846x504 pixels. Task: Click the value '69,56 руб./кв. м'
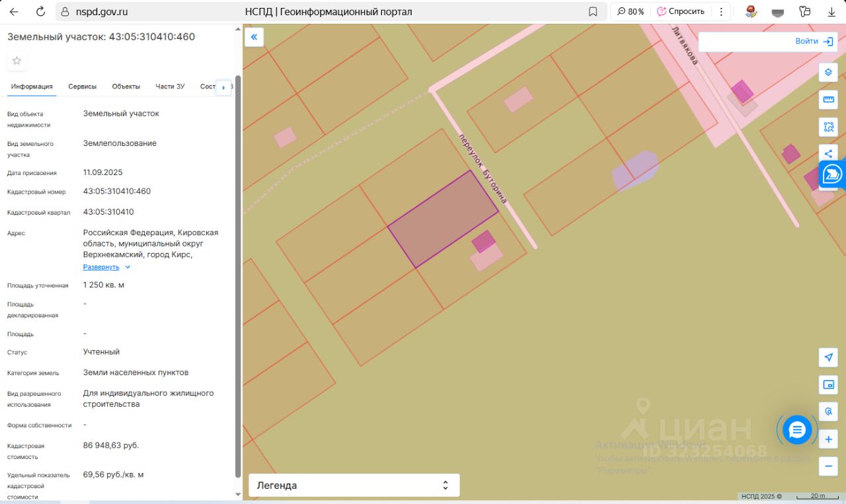click(114, 475)
